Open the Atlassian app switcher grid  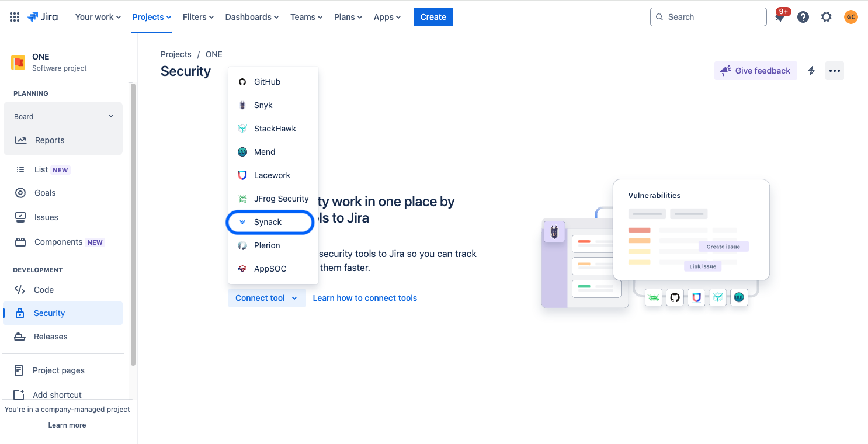14,16
